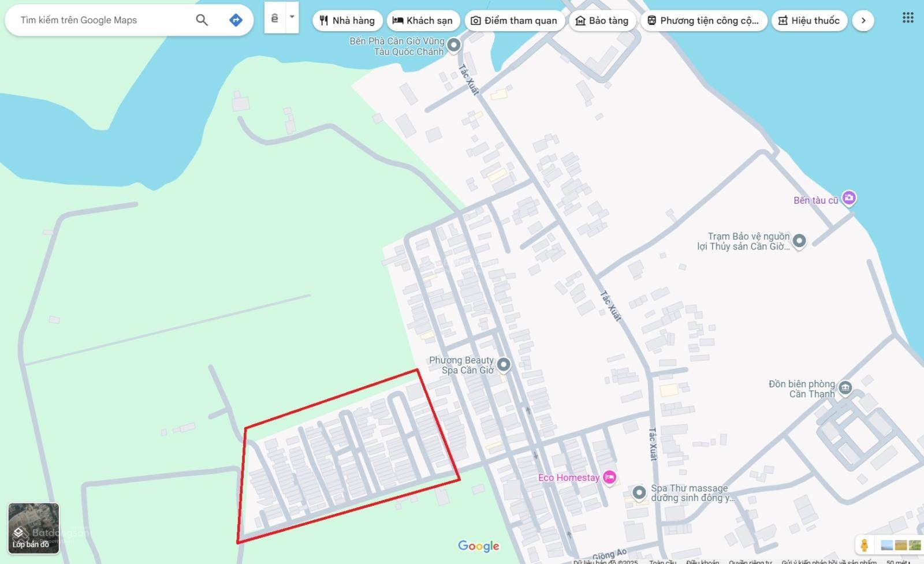Click the Hiệu thuốc filter button
924x564 pixels.
tap(809, 21)
